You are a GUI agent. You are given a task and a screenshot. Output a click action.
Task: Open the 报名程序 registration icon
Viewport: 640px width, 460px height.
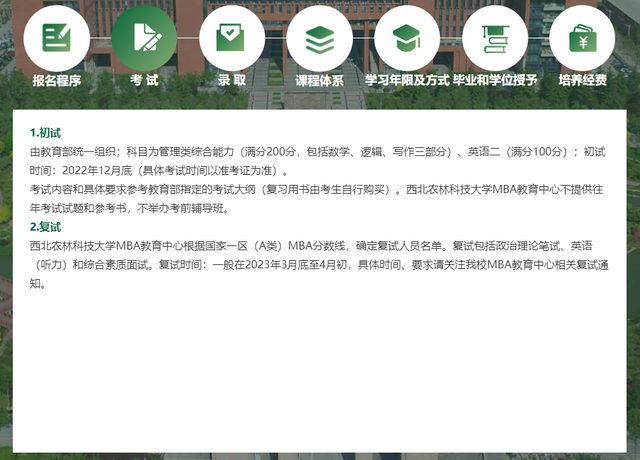click(56, 38)
